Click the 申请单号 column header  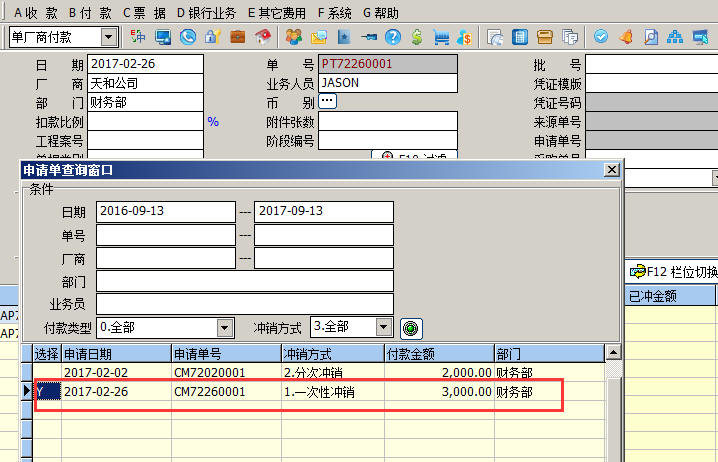227,353
